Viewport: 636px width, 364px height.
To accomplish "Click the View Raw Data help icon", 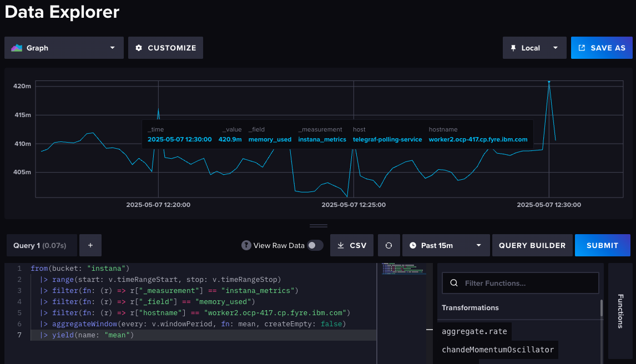I will 246,245.
